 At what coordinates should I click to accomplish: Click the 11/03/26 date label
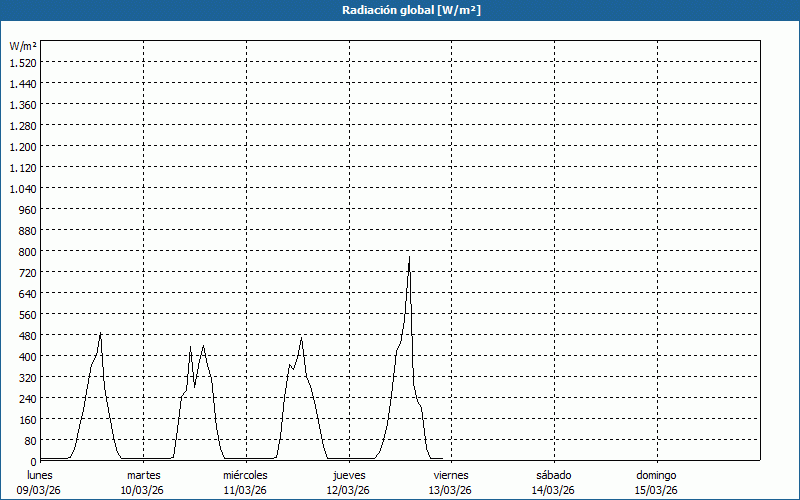point(245,490)
